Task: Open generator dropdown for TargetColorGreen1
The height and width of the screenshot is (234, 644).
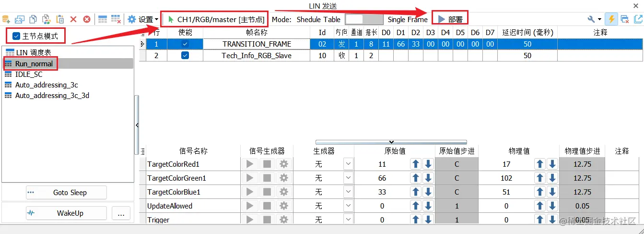Action: coord(348,178)
